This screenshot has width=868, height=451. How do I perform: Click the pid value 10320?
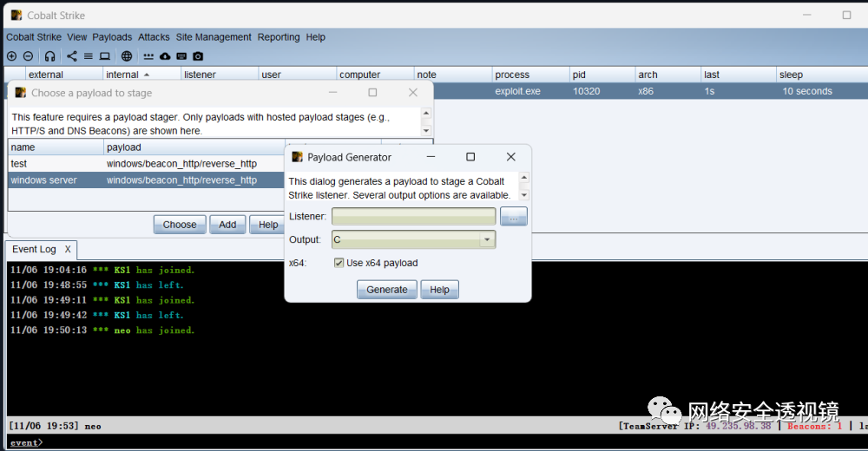click(x=586, y=91)
